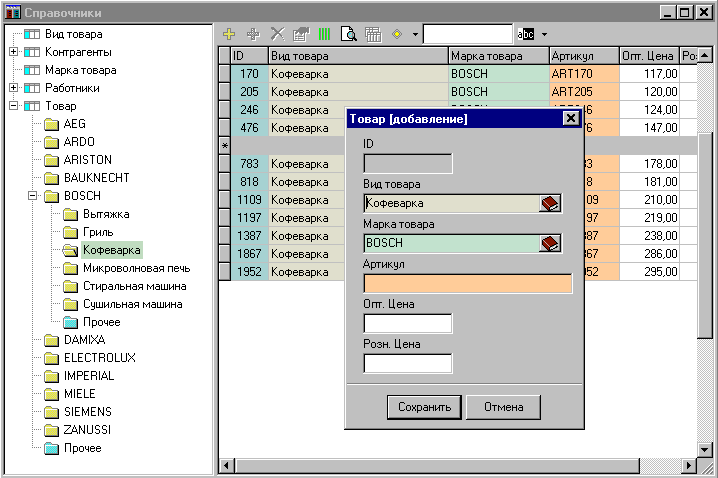Click vertical scrollbar up arrow
The image size is (718, 478).
tap(705, 55)
